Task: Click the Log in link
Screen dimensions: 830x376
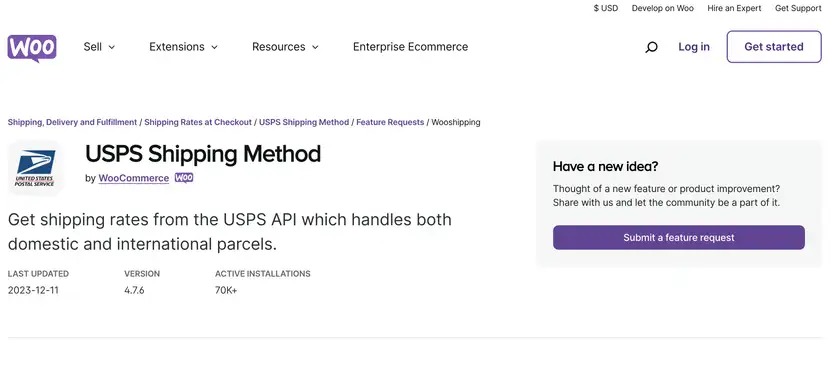Action: coord(694,47)
